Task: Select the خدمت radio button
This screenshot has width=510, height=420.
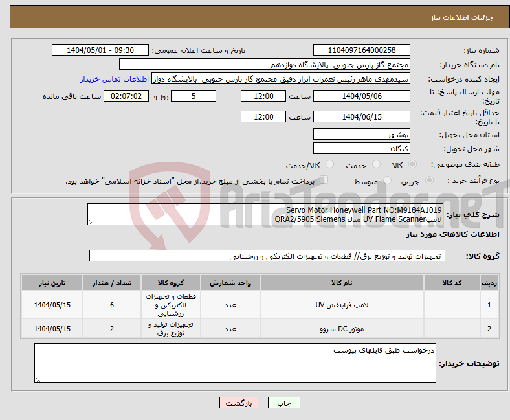Action: [x=376, y=164]
